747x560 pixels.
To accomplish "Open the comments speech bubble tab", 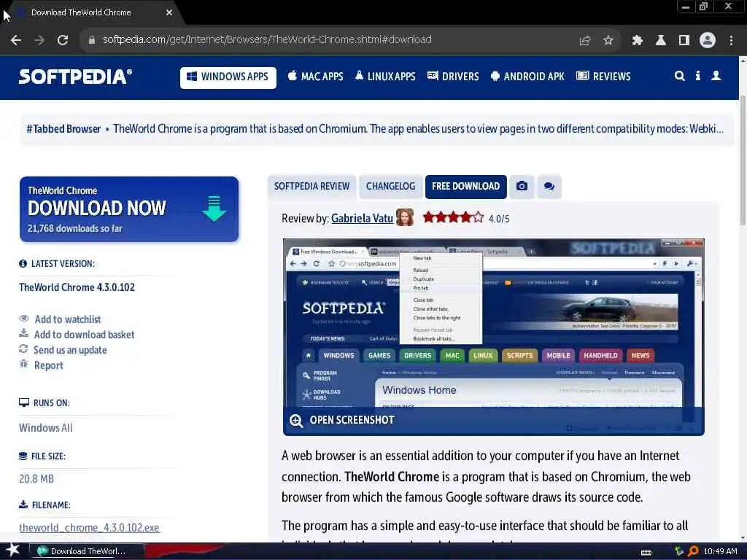I will 549,186.
